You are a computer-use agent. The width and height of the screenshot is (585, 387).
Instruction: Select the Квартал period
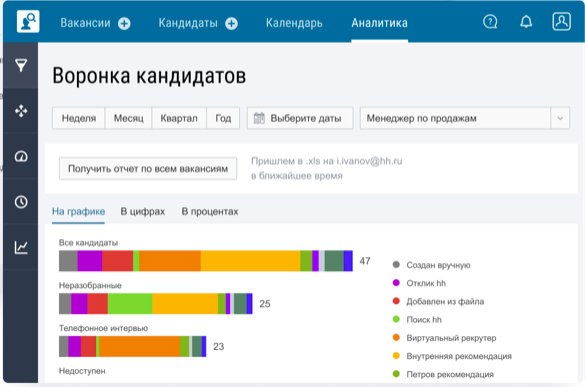[x=179, y=118]
